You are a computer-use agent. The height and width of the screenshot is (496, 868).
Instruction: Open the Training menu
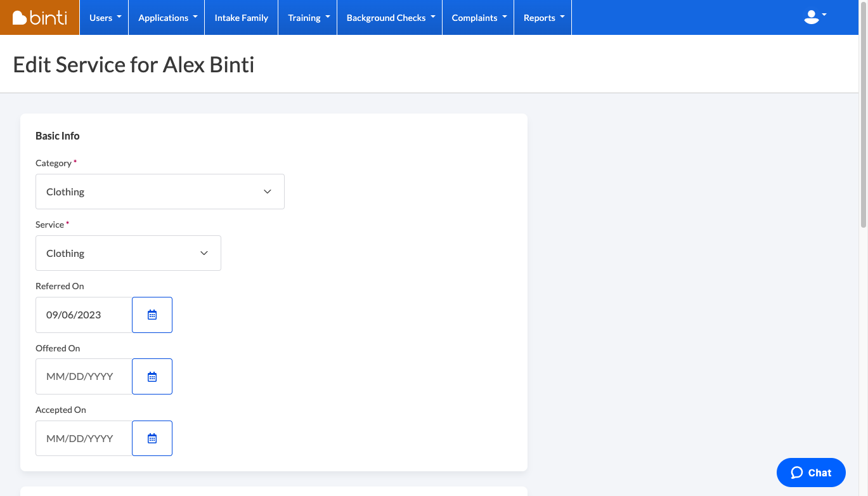tap(308, 18)
